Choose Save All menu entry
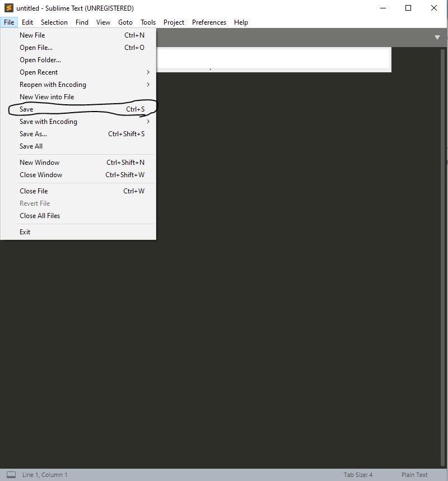 coord(78,146)
